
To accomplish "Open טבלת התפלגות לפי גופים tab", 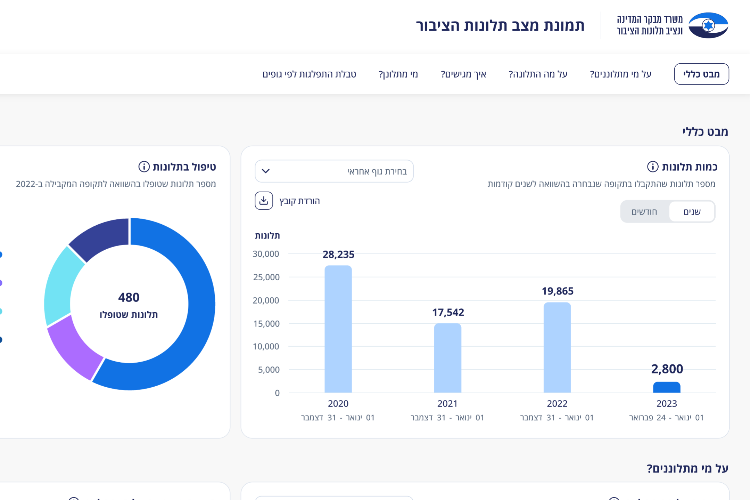I will click(309, 74).
